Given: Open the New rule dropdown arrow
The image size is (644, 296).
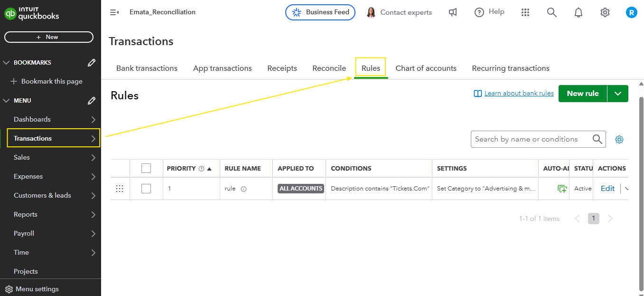Looking at the screenshot, I should coord(618,94).
